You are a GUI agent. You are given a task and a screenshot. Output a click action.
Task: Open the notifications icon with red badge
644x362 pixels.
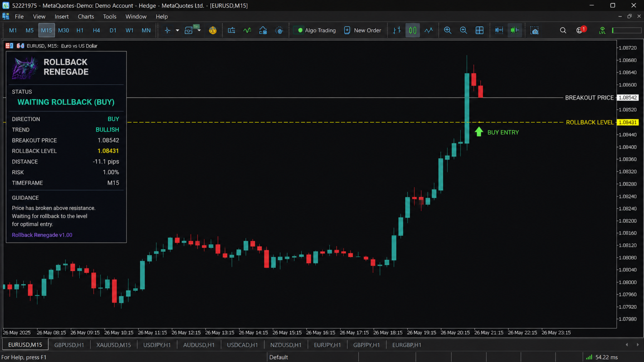pyautogui.click(x=580, y=30)
